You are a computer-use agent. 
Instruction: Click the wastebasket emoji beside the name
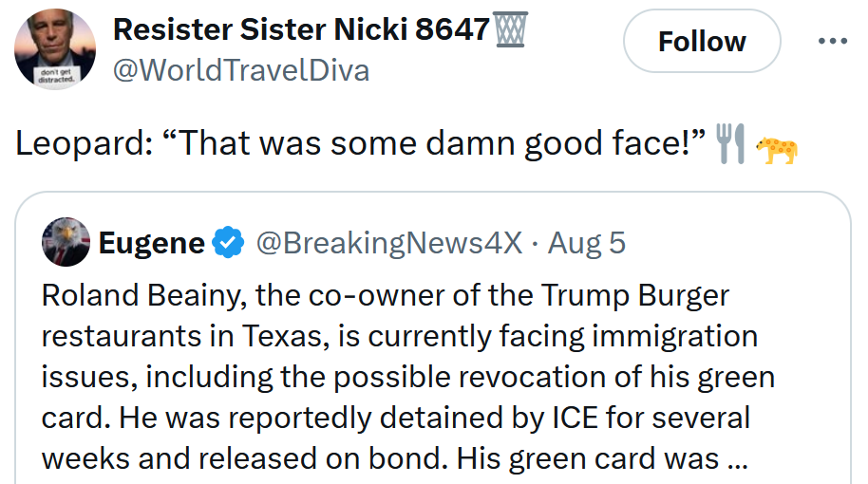pyautogui.click(x=510, y=30)
